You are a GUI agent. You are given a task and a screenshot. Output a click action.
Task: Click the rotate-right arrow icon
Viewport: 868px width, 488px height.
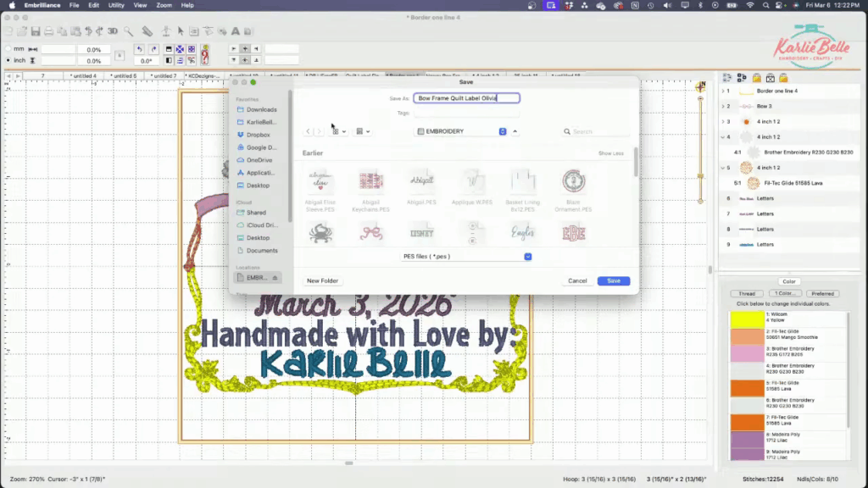click(154, 49)
